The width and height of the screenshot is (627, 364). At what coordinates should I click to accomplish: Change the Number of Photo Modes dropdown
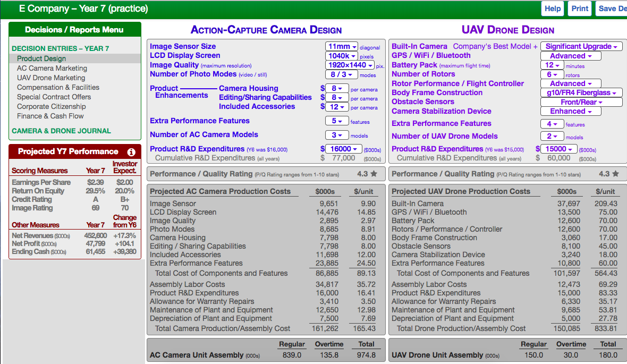(341, 74)
